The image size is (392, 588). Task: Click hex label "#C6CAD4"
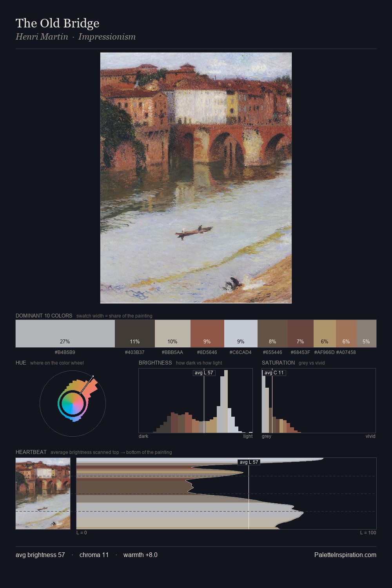click(x=241, y=352)
